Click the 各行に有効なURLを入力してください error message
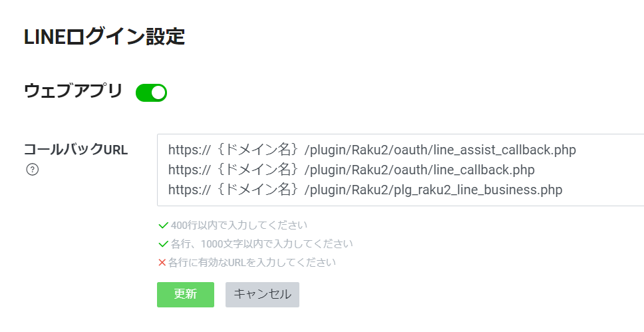Image resolution: width=644 pixels, height=332 pixels. (251, 262)
